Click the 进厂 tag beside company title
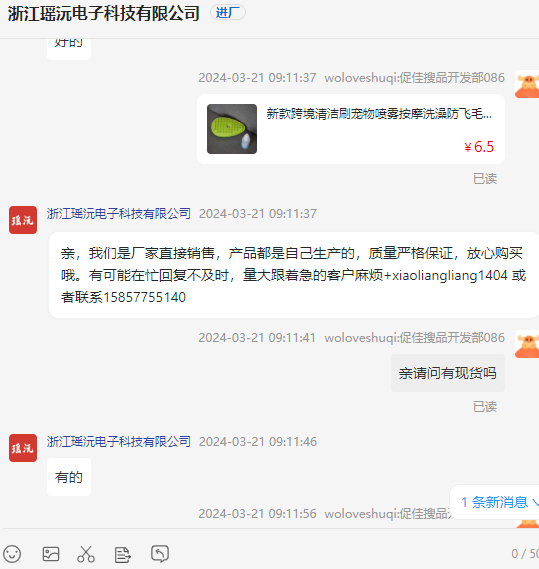This screenshot has width=539, height=569. point(228,13)
